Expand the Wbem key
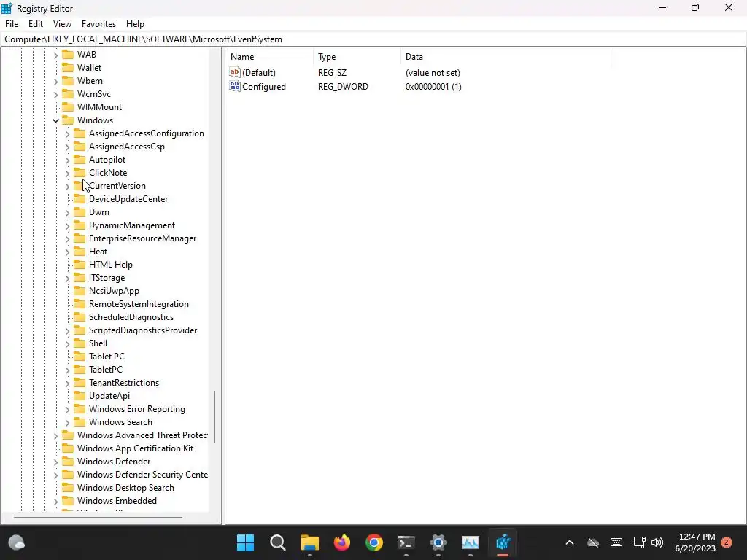The width and height of the screenshot is (747, 560). (55, 81)
